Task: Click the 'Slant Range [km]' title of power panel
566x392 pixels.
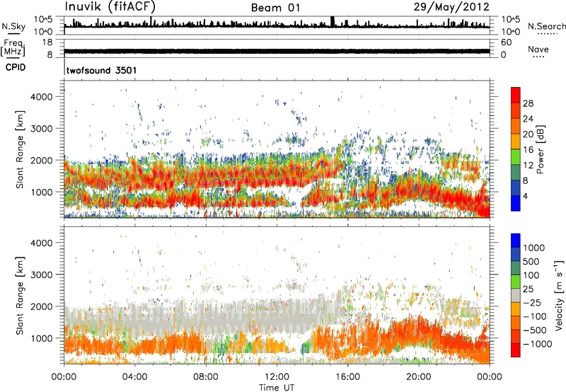Action: [x=20, y=149]
